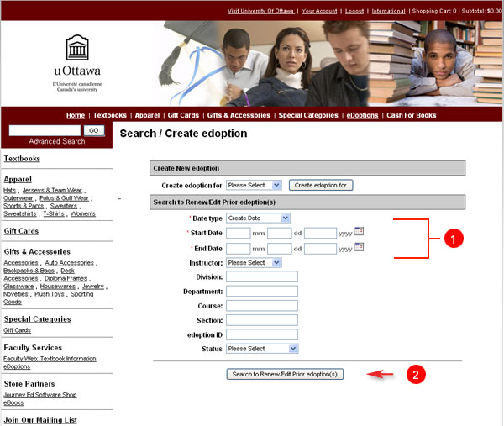
Task: Click the Your Account link
Action: (x=318, y=11)
